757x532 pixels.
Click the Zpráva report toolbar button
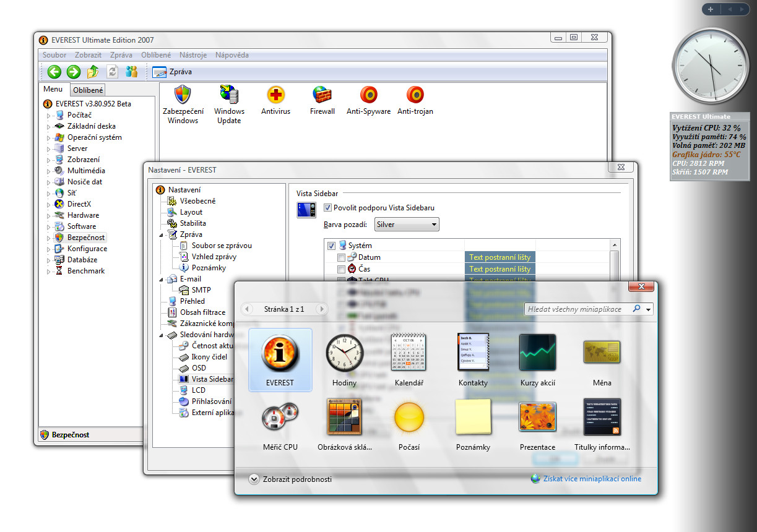172,72
